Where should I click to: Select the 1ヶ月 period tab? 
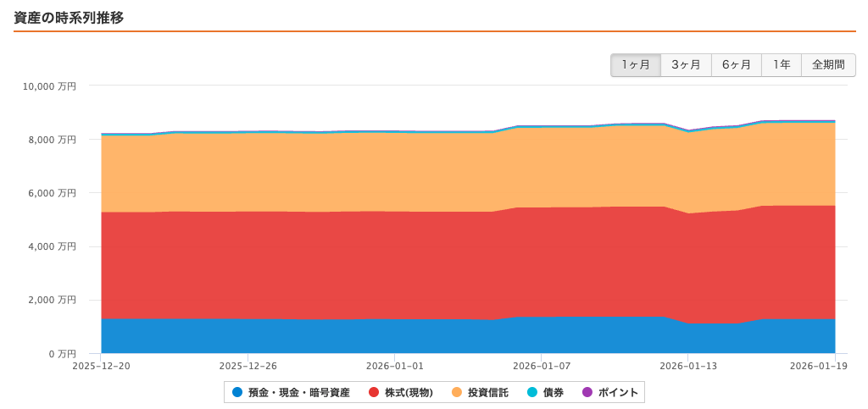[636, 65]
